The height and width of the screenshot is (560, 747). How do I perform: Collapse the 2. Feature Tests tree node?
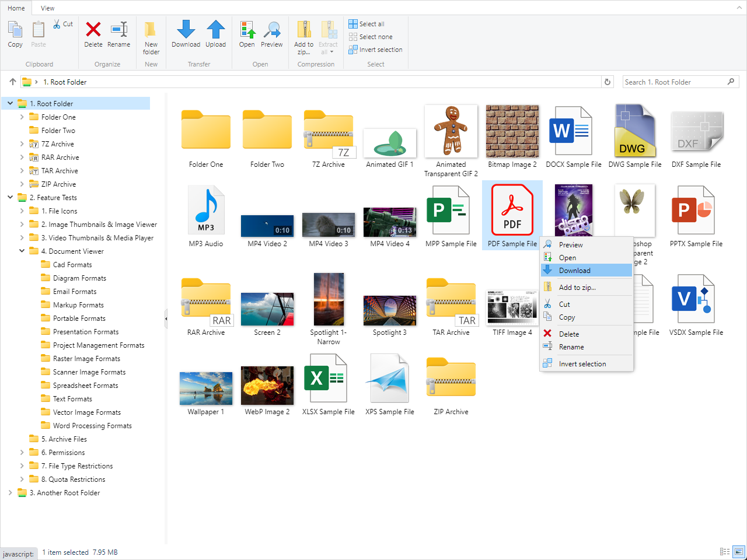point(10,197)
